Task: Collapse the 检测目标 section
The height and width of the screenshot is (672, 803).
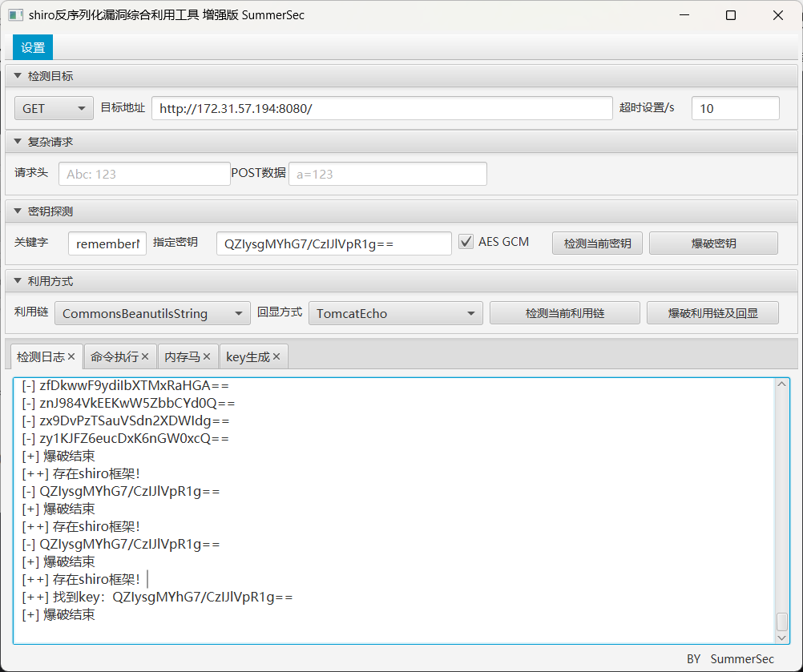Action: pos(18,75)
